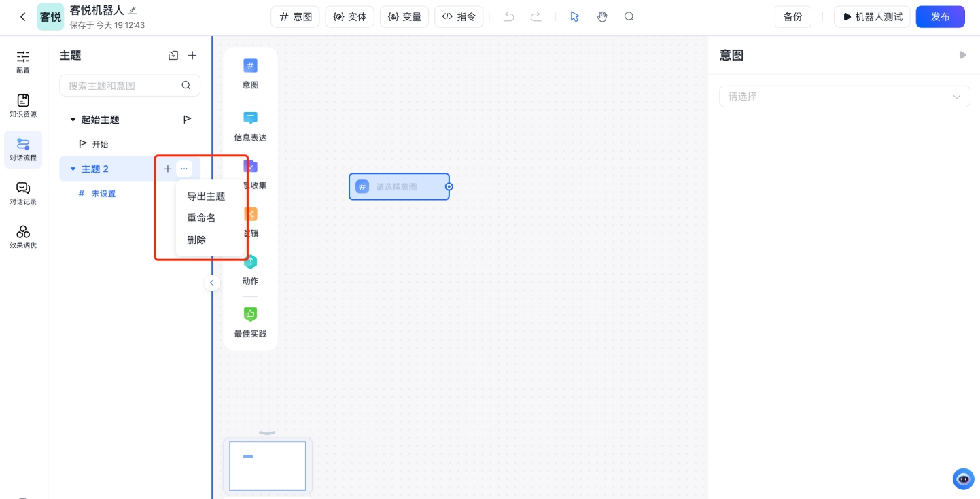Collapse the left topic panel
Screen dimensions: 980x499
pyautogui.click(x=212, y=283)
